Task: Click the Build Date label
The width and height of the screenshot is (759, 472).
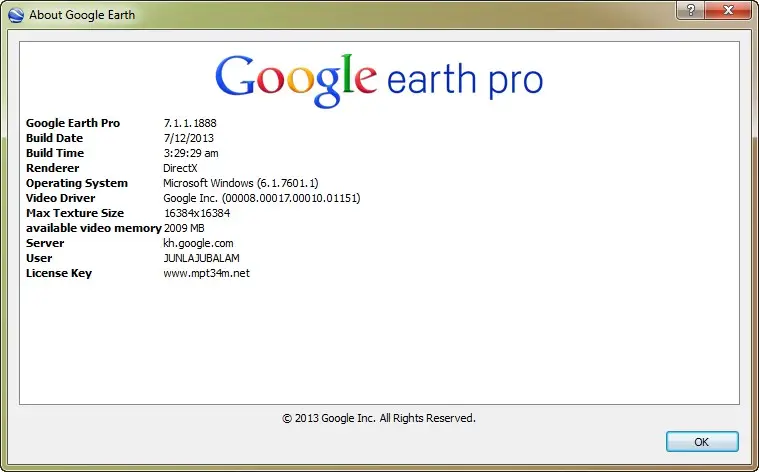Action: pos(54,138)
